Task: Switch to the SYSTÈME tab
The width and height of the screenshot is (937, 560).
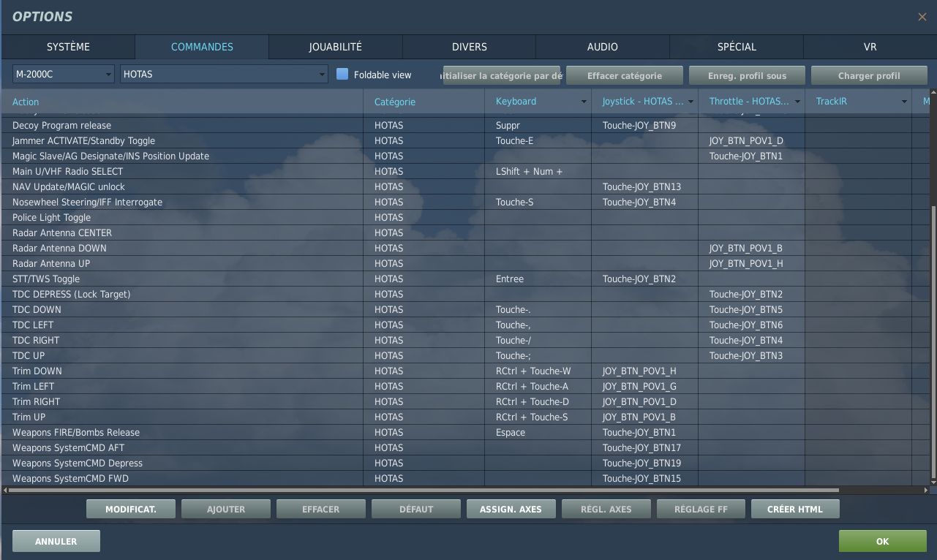Action: coord(68,47)
